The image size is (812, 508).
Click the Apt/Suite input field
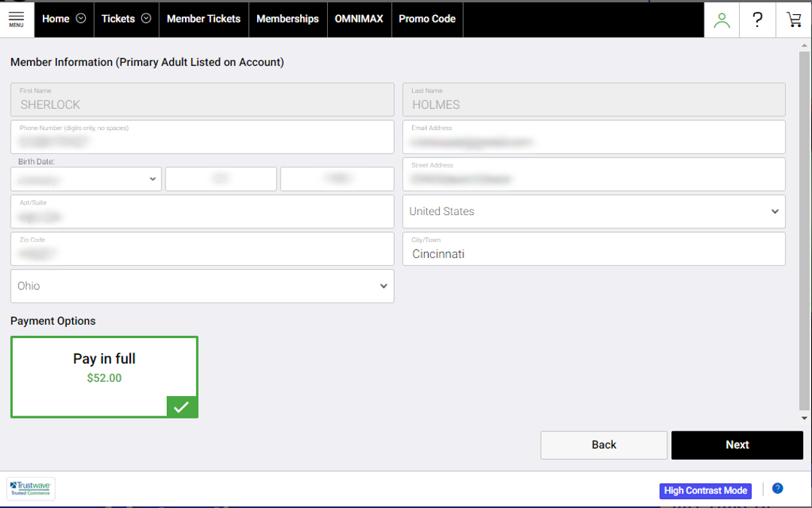202,211
